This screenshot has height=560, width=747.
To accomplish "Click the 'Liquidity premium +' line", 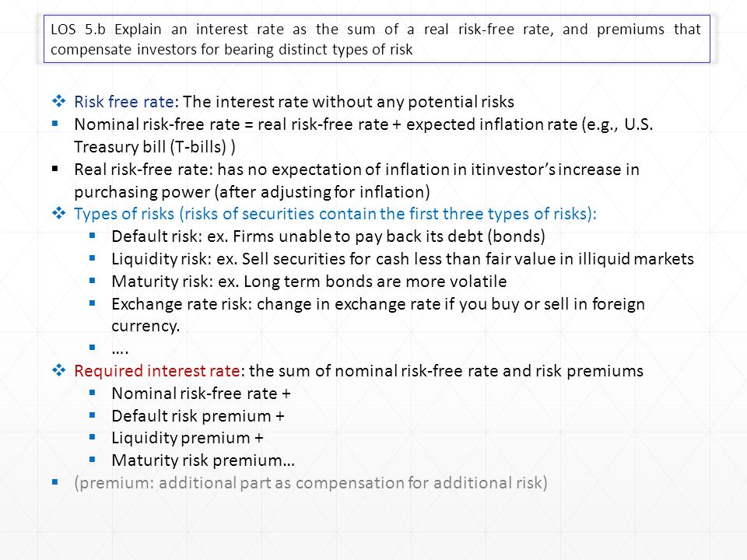I will pos(188,438).
